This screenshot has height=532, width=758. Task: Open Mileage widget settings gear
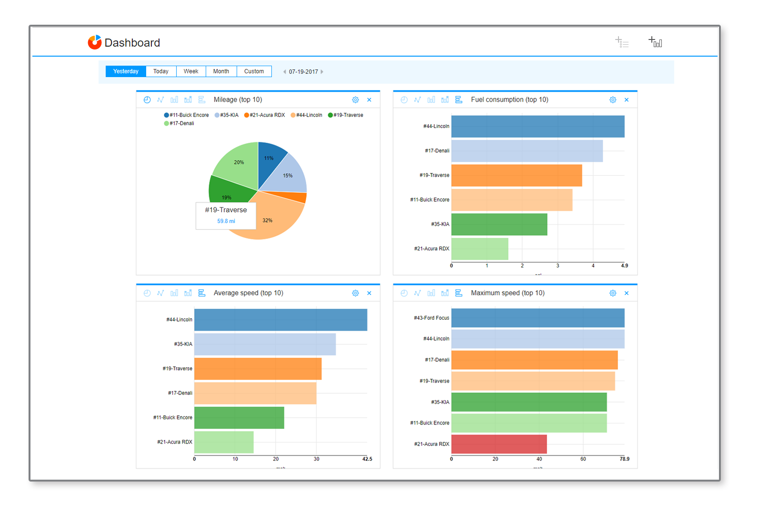355,100
